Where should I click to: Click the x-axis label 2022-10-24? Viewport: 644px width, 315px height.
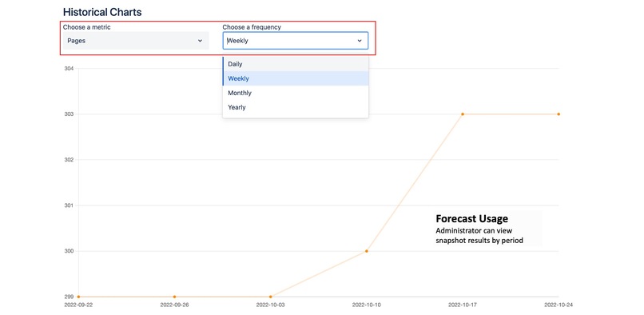(x=559, y=305)
